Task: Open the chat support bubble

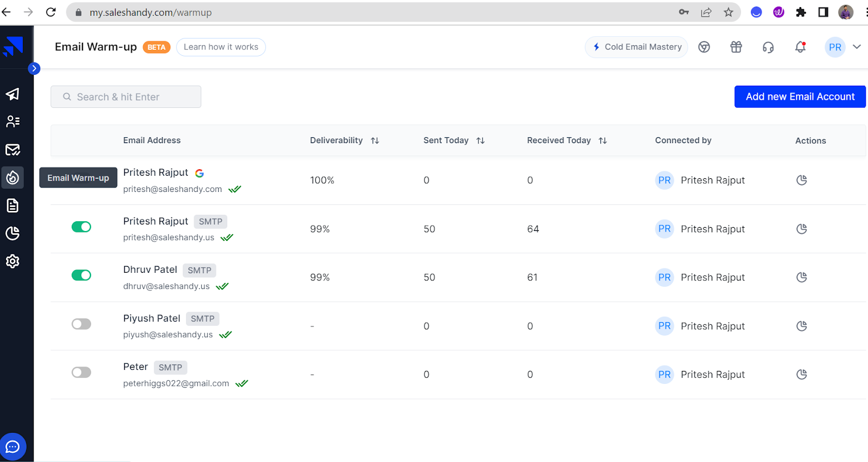Action: pyautogui.click(x=12, y=447)
